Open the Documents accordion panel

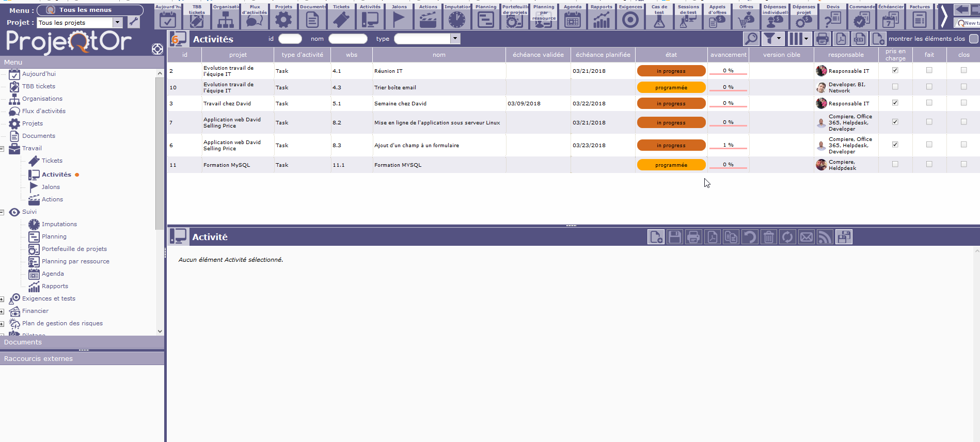[x=82, y=342]
